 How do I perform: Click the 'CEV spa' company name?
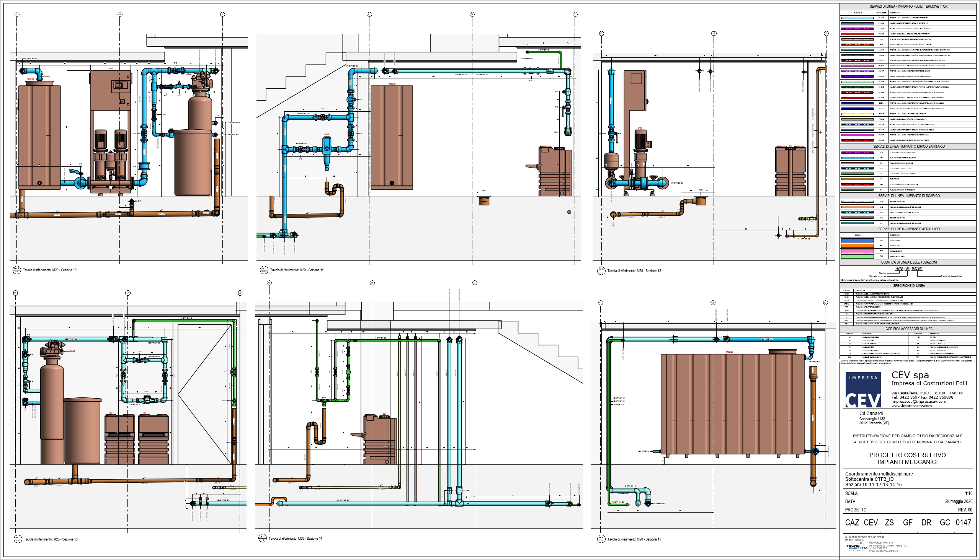click(x=910, y=375)
